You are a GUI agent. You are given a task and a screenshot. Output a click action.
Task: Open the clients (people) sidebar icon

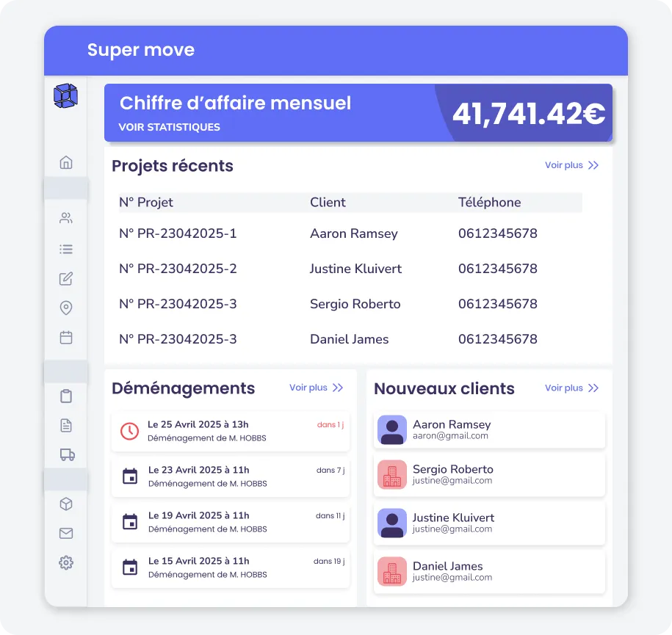coord(66,218)
